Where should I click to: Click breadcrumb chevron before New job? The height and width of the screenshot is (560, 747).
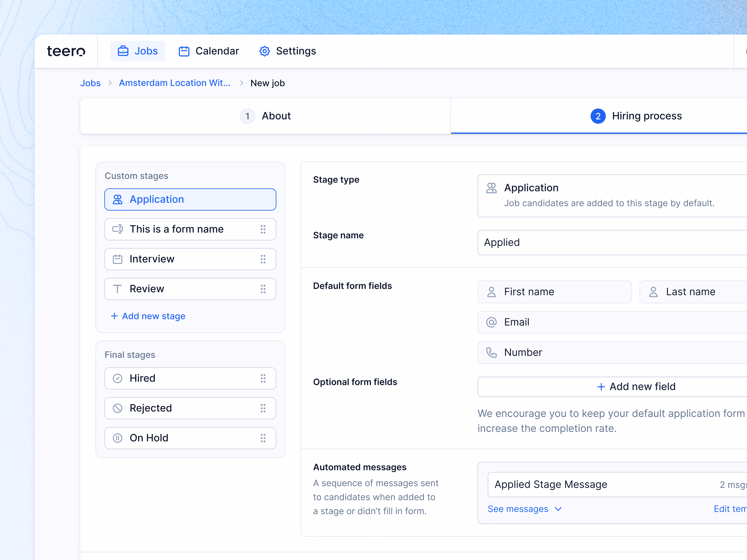tap(241, 83)
